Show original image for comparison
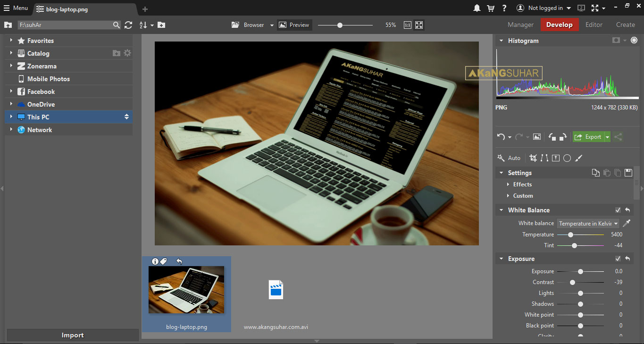This screenshot has height=344, width=644. [536, 137]
